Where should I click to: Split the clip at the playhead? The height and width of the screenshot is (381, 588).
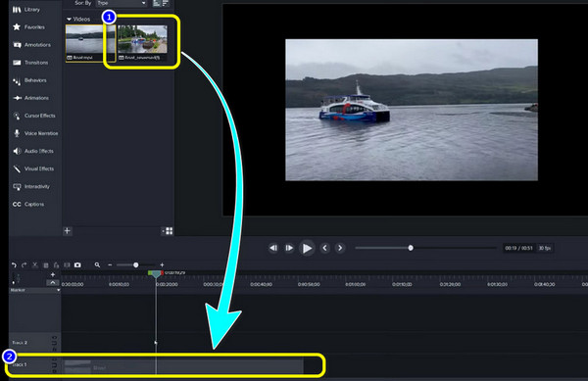(x=67, y=265)
